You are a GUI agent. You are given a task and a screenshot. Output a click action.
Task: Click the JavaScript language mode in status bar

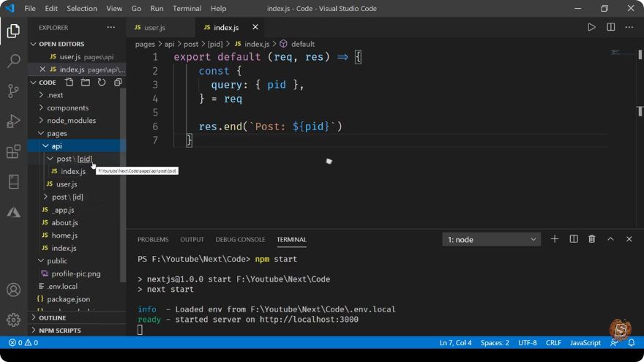coord(585,343)
